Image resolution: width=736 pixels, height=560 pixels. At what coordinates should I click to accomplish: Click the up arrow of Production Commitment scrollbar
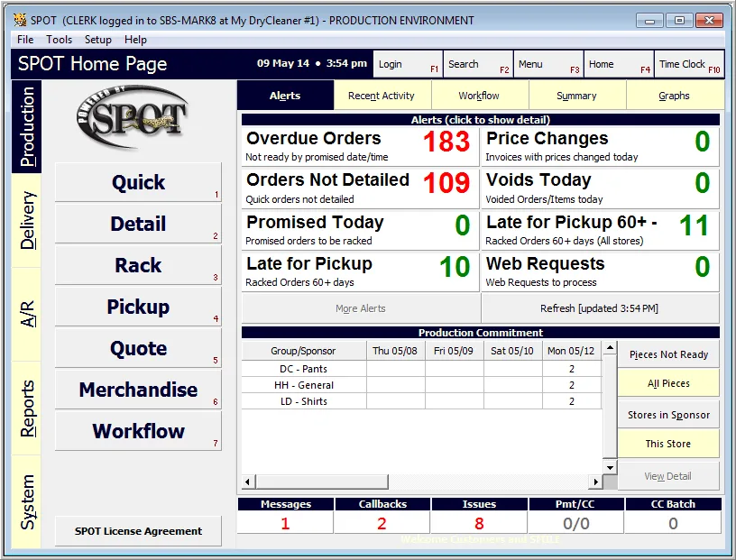coord(610,348)
